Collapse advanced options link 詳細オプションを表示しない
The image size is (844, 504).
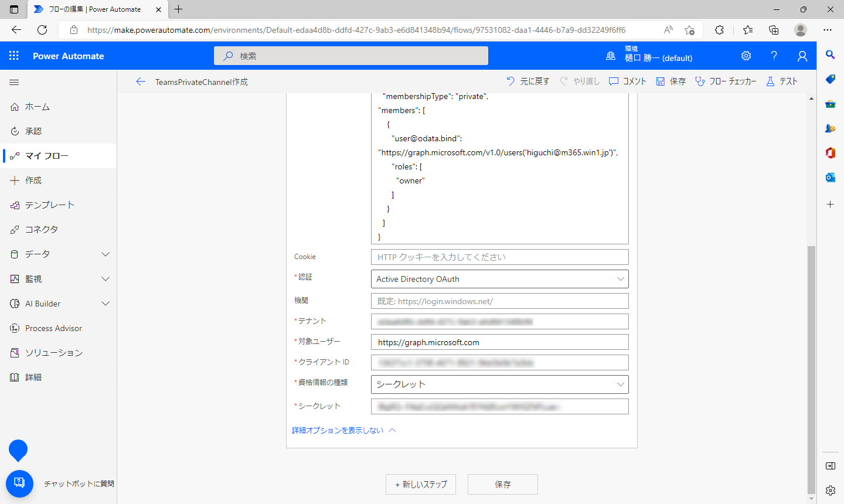pos(344,430)
